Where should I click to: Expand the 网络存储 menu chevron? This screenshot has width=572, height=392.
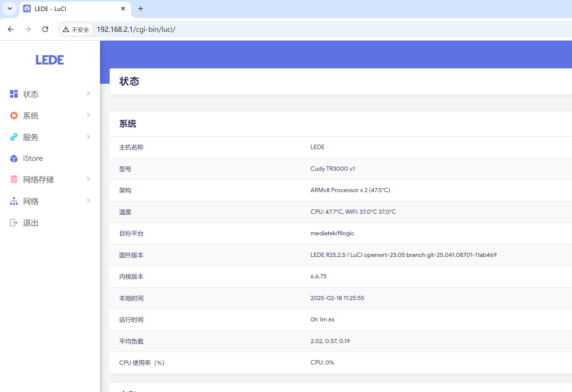click(88, 179)
